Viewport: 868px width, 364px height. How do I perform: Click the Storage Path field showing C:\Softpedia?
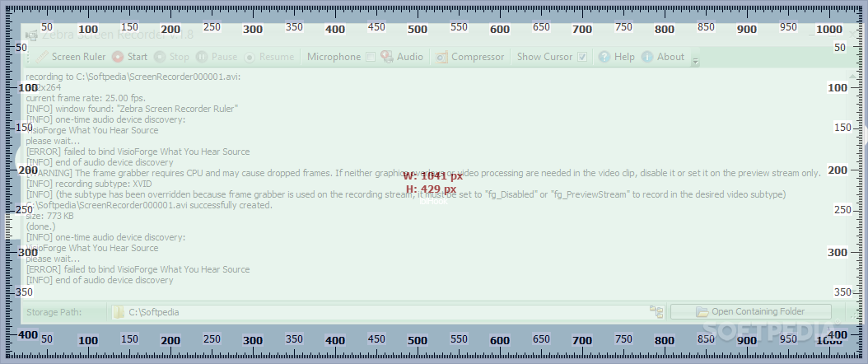[x=380, y=312]
